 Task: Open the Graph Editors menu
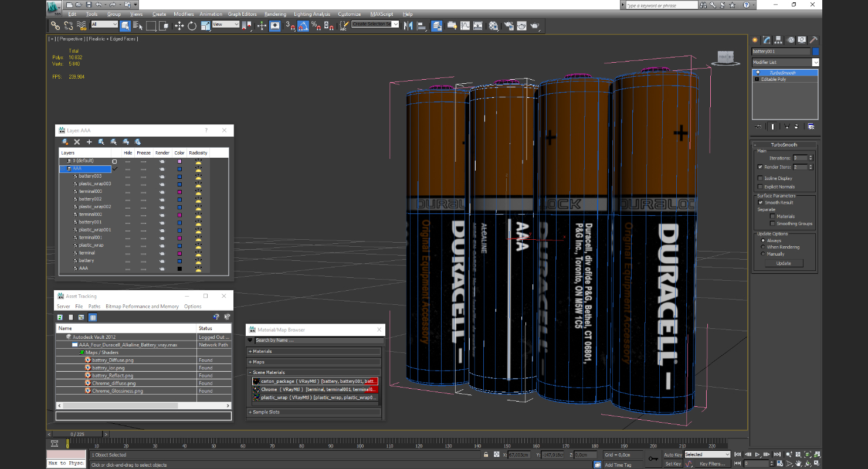[x=242, y=14]
